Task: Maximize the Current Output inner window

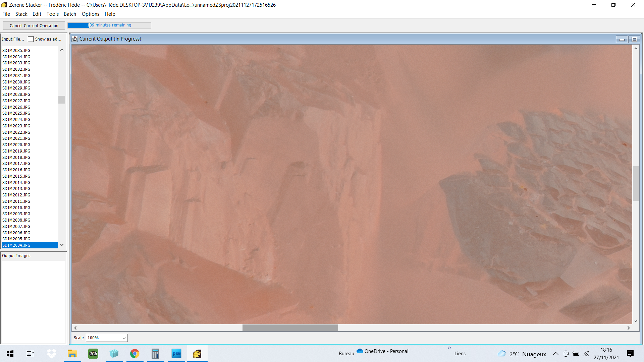Action: pos(634,40)
